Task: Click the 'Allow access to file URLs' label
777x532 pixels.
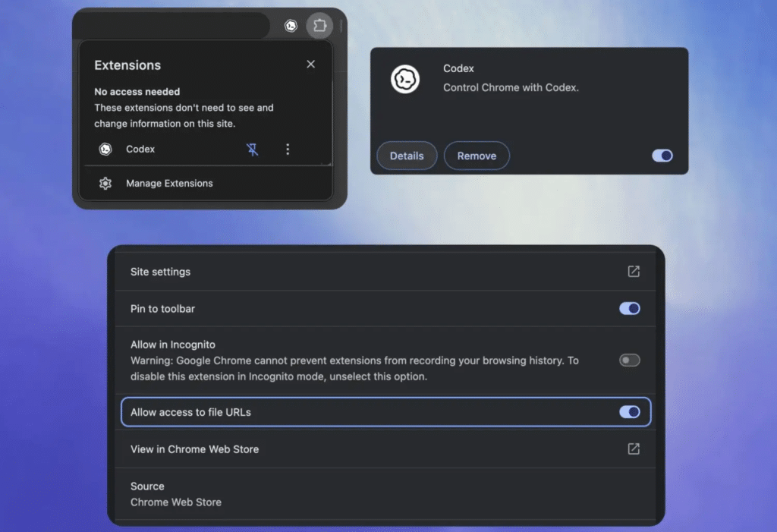Action: (190, 413)
